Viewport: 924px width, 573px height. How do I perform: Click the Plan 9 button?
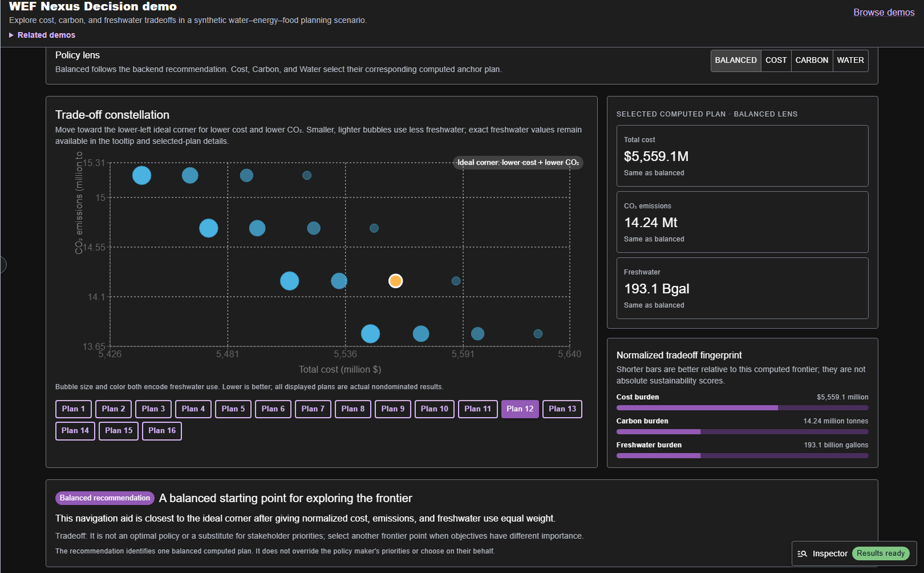[393, 409]
